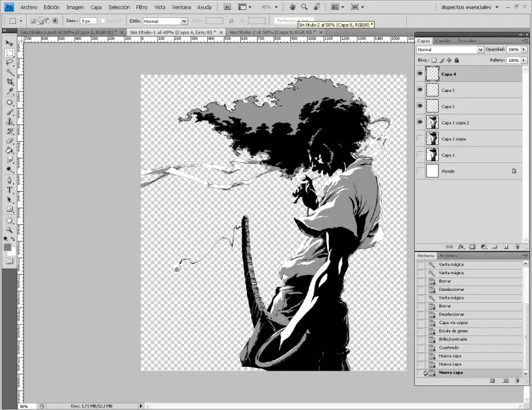Select the Zoom tool in toolbox

pos(9,230)
